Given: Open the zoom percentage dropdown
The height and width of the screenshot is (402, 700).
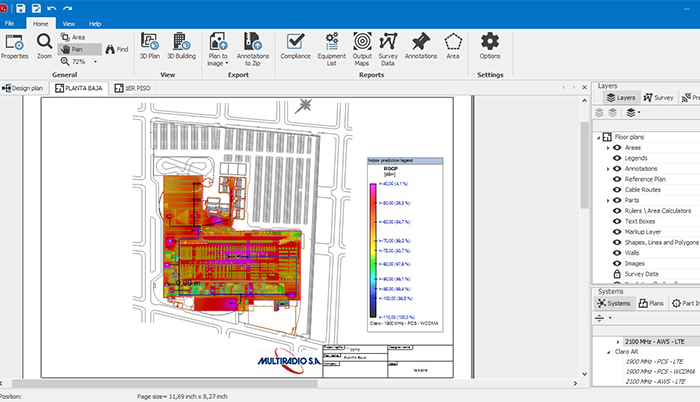Looking at the screenshot, I should [x=96, y=62].
